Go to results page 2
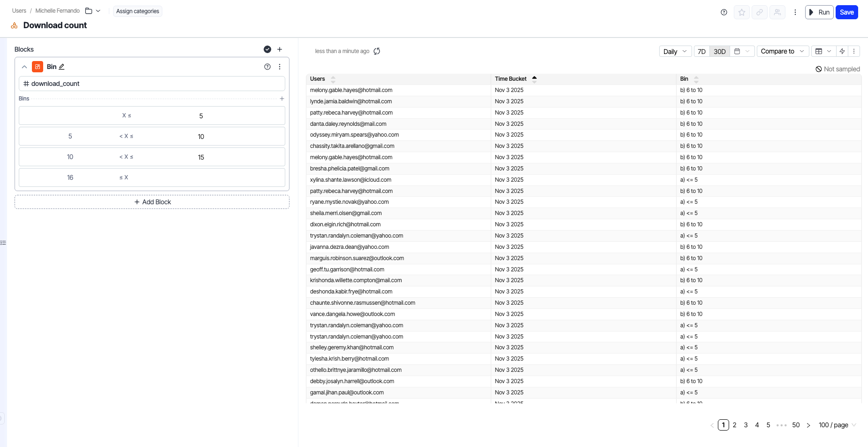Screen dimensions: 868x447 point(734,425)
